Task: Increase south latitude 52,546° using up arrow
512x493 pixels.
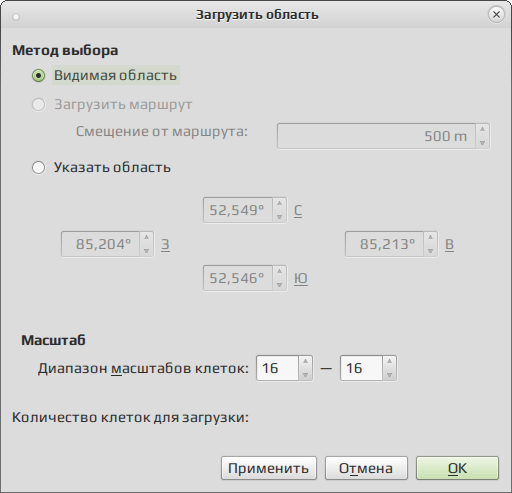Action: coord(279,272)
